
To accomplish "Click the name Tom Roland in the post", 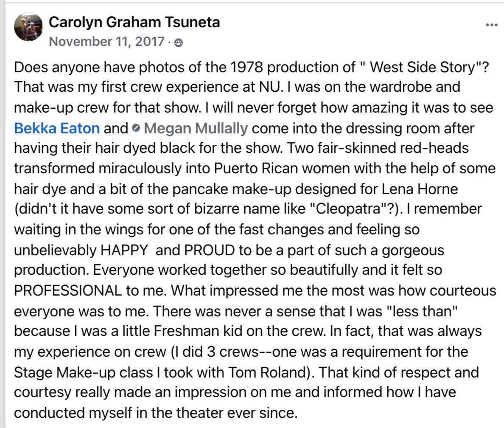I will [266, 372].
